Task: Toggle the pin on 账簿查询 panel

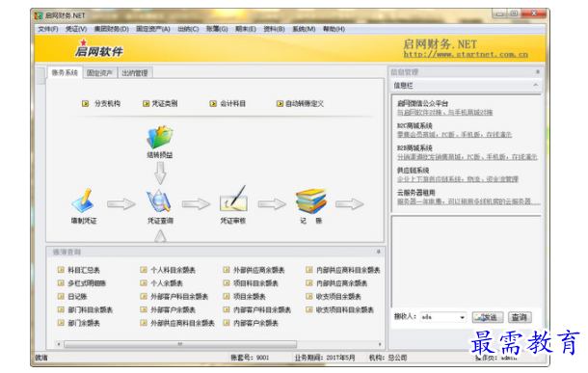Action: (x=379, y=252)
